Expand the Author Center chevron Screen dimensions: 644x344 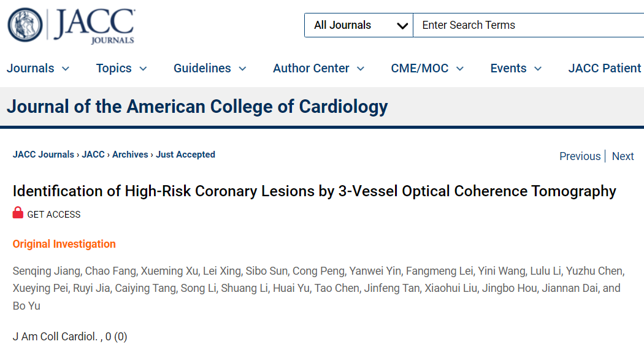(x=361, y=69)
